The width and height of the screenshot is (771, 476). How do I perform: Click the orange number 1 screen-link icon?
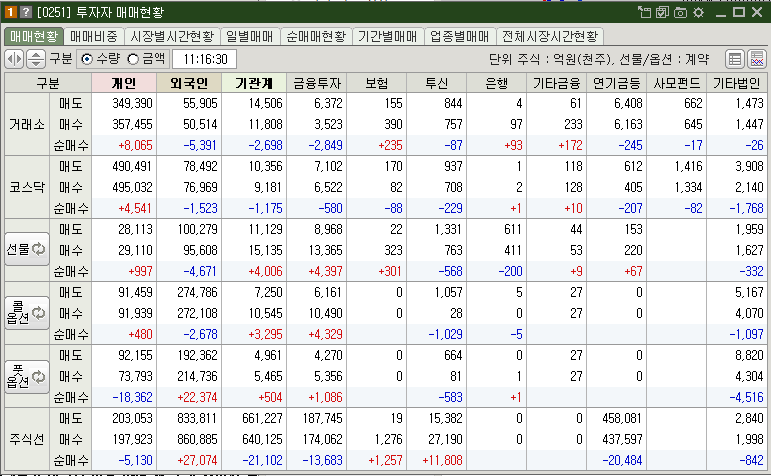[x=11, y=12]
